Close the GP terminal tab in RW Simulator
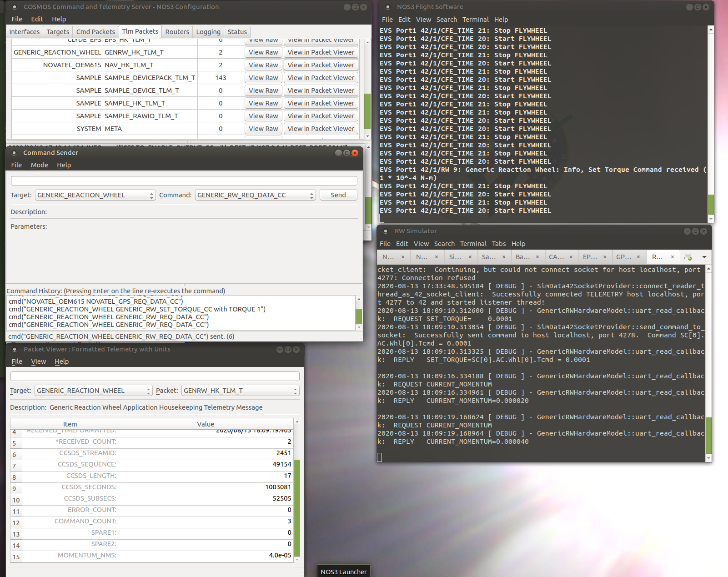The height and width of the screenshot is (577, 728). coord(638,257)
